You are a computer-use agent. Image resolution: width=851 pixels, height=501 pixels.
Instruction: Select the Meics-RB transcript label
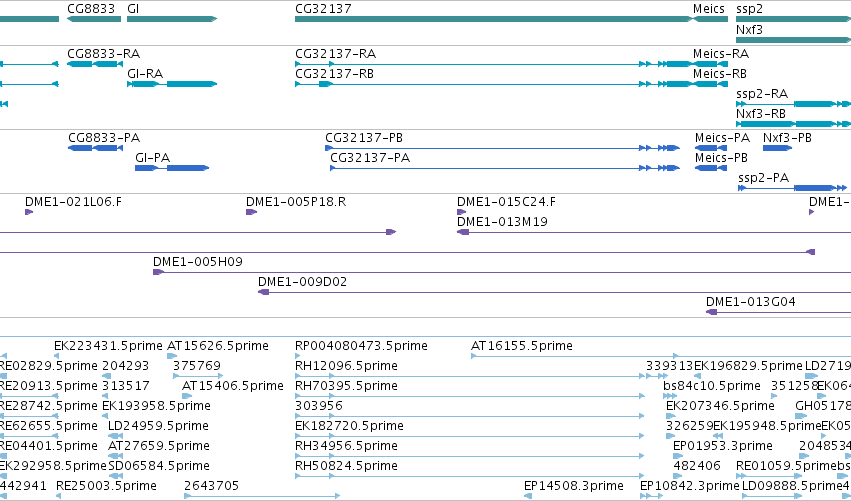(720, 74)
